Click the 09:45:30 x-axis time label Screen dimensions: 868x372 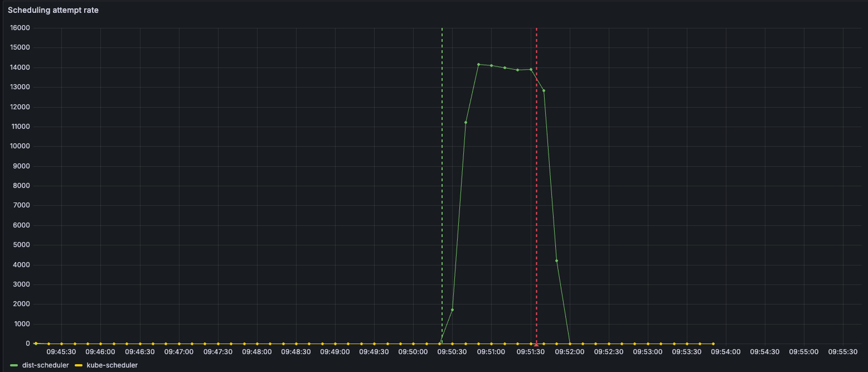(61, 352)
